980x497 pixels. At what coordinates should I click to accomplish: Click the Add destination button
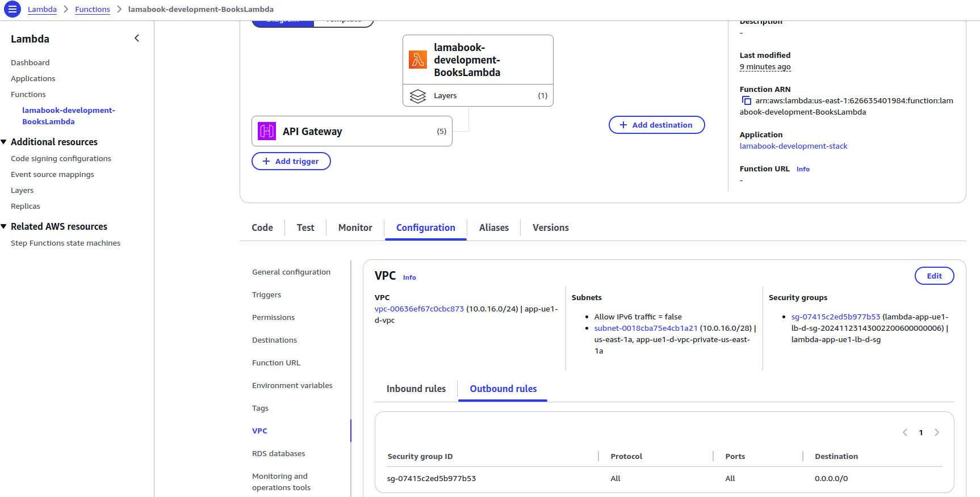pos(657,125)
